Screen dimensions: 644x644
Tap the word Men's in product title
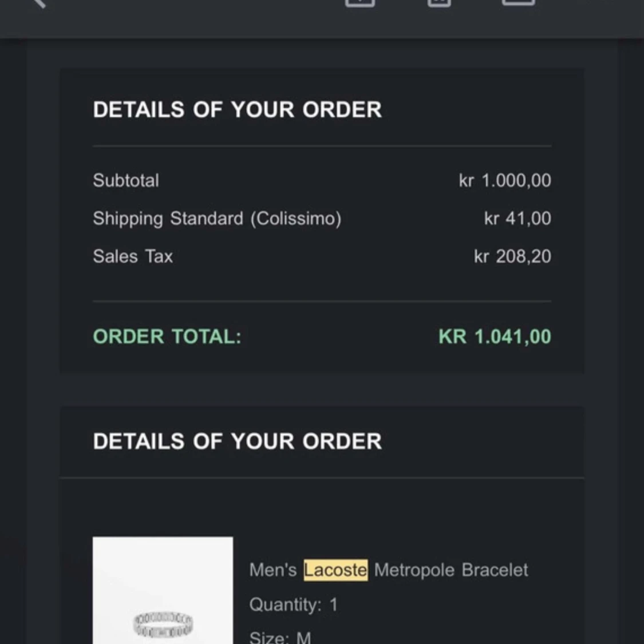(272, 570)
